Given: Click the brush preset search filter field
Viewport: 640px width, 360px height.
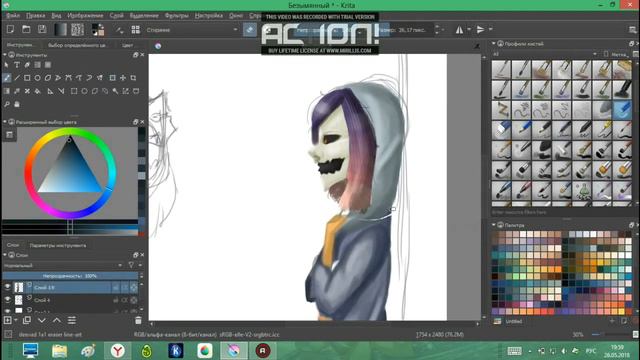Looking at the screenshot, I should tap(561, 212).
